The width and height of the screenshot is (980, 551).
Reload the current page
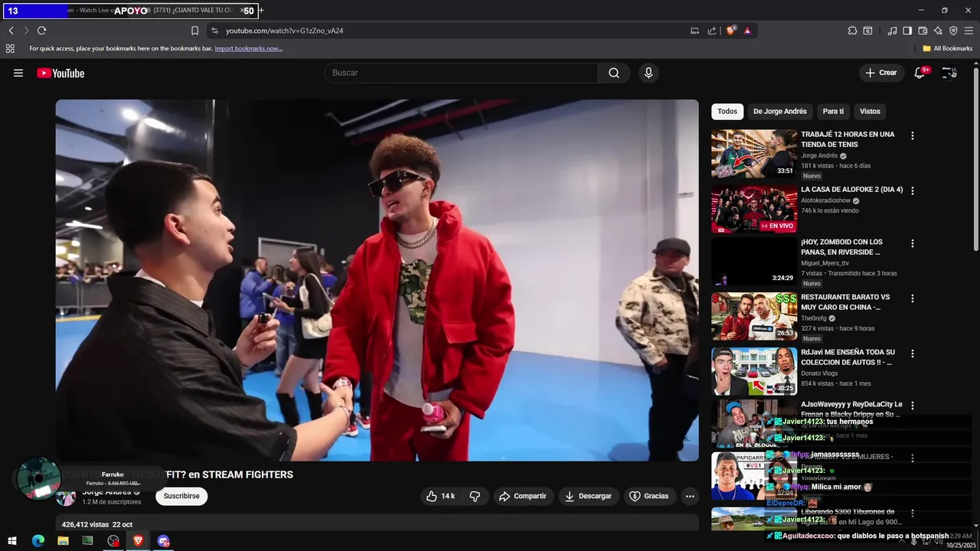(x=41, y=31)
